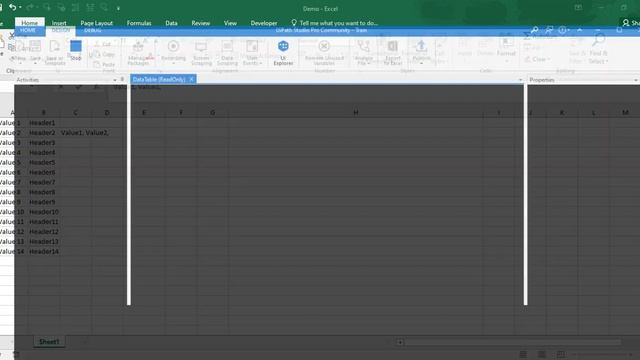Select cell containing Header1

[x=44, y=122]
